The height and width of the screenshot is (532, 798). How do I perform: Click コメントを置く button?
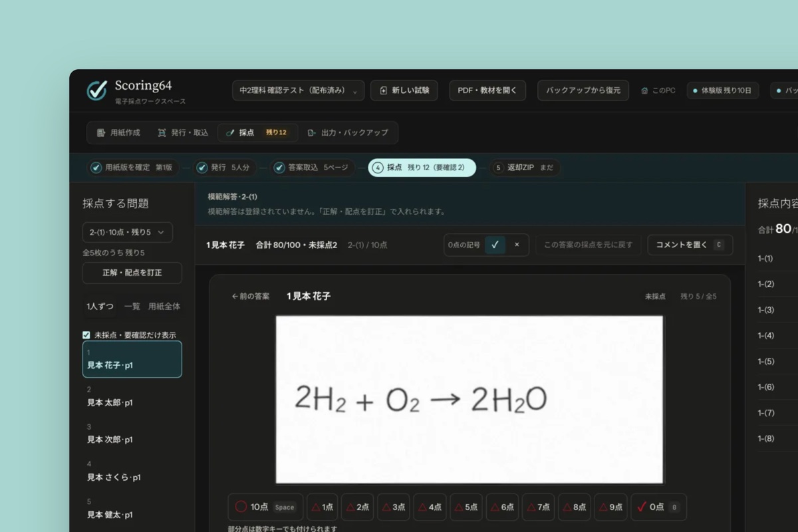[690, 245]
